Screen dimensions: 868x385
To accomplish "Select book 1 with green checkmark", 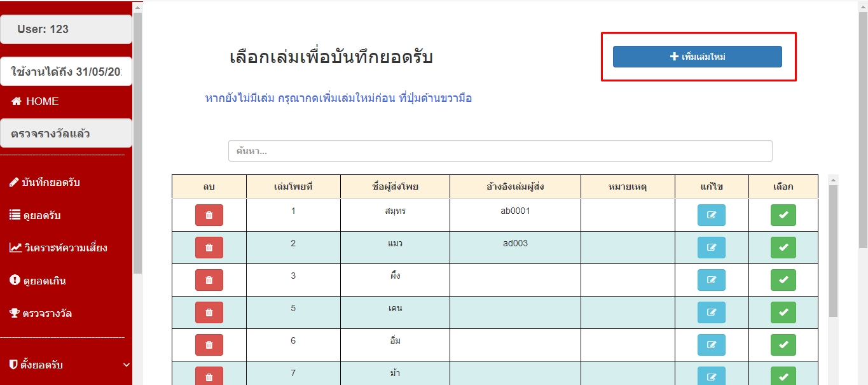I will coord(783,215).
